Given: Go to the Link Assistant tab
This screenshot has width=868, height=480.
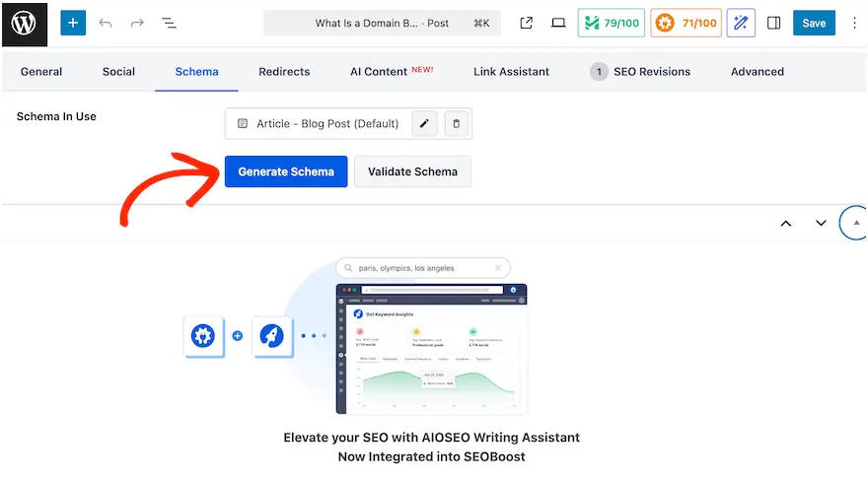Looking at the screenshot, I should point(511,71).
